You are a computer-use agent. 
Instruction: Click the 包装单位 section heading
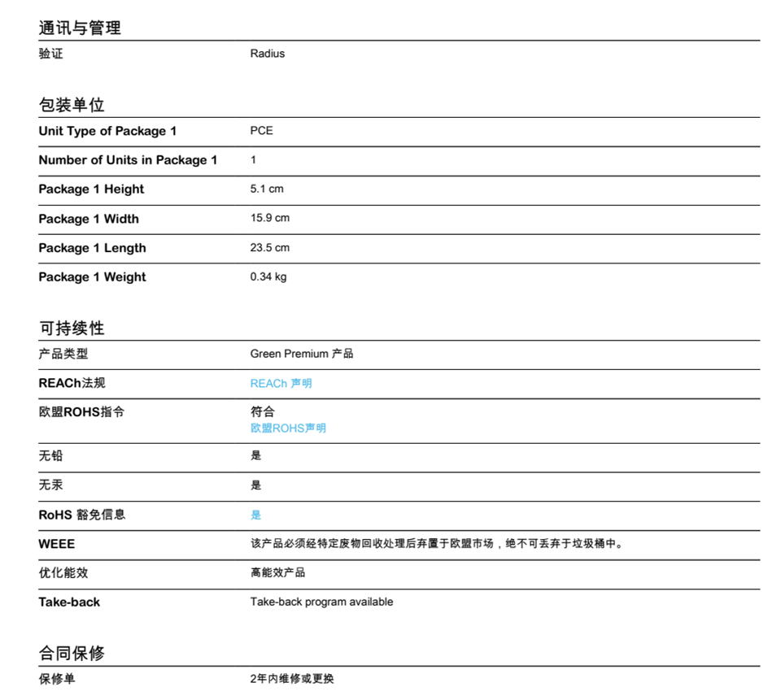[72, 105]
